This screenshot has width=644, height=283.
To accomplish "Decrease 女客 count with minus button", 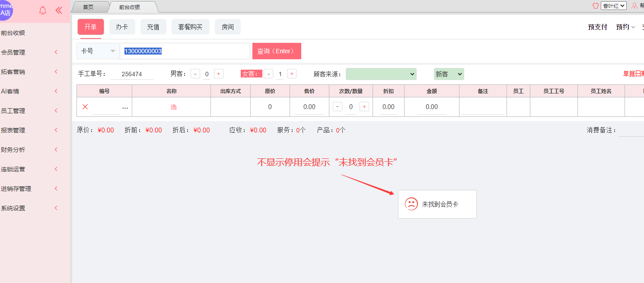I will click(x=269, y=74).
